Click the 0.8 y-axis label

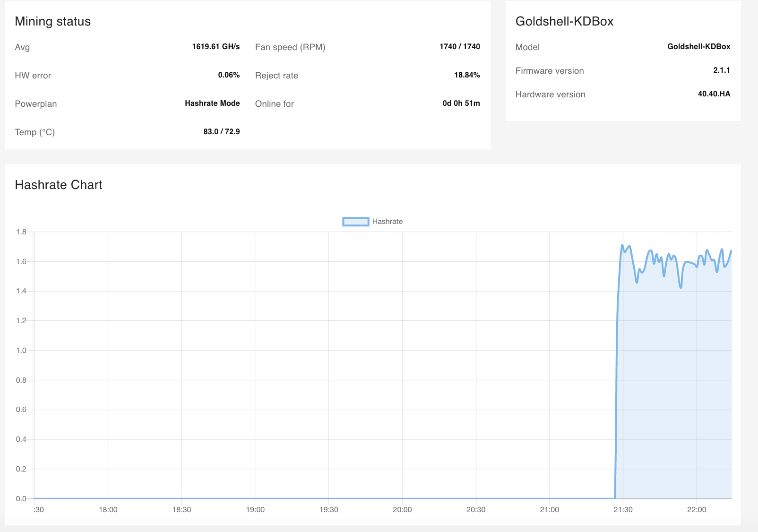coord(21,380)
